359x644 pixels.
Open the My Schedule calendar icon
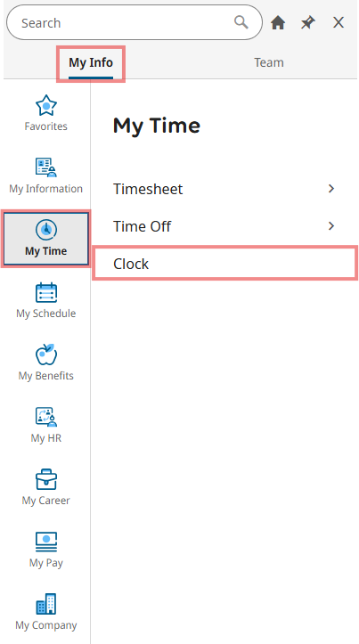[x=46, y=292]
